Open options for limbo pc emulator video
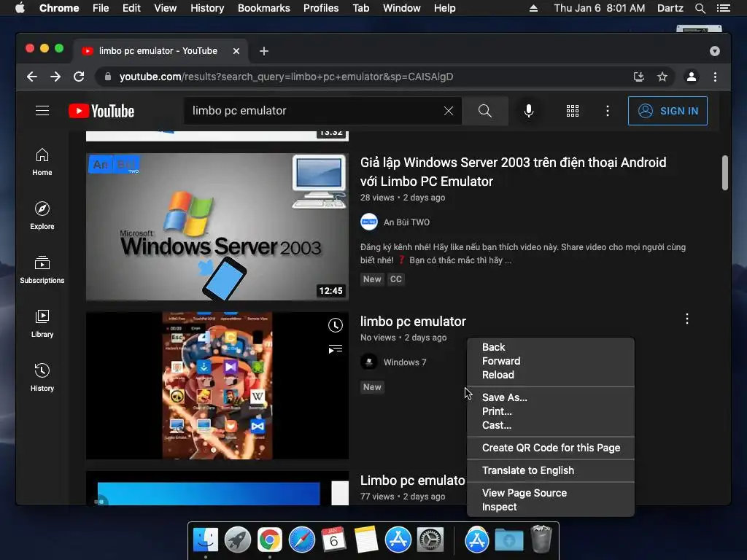The width and height of the screenshot is (747, 560). [x=686, y=319]
